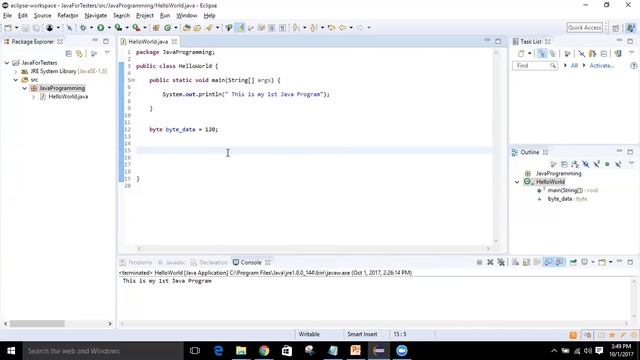
Task: Click Package Explorer horizontal scrollbar thumb
Action: [x=37, y=324]
